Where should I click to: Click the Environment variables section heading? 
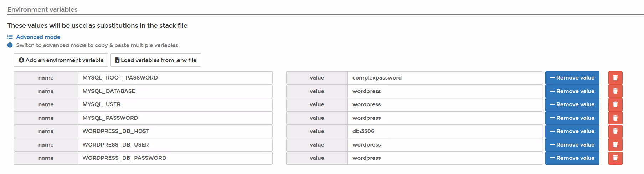coord(42,10)
